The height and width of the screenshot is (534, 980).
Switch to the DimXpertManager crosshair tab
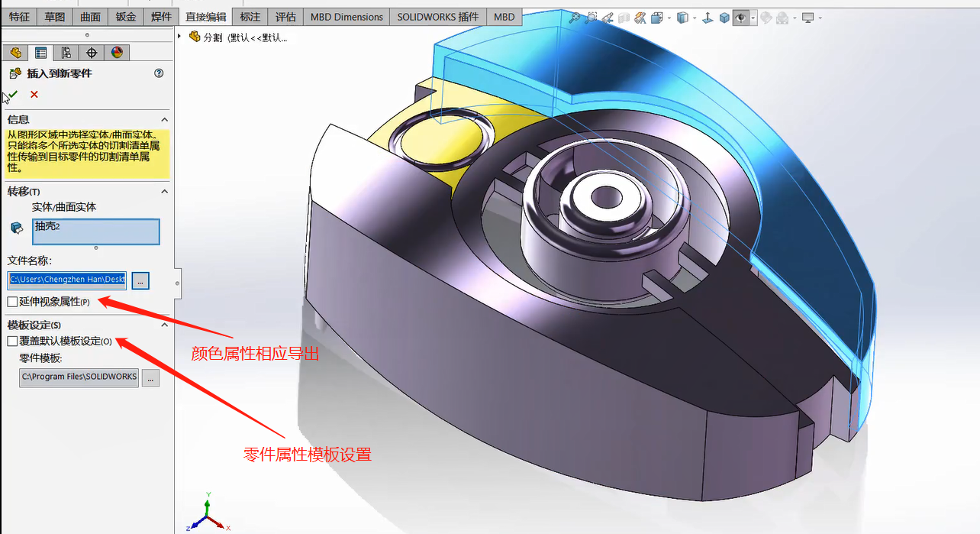click(x=92, y=52)
